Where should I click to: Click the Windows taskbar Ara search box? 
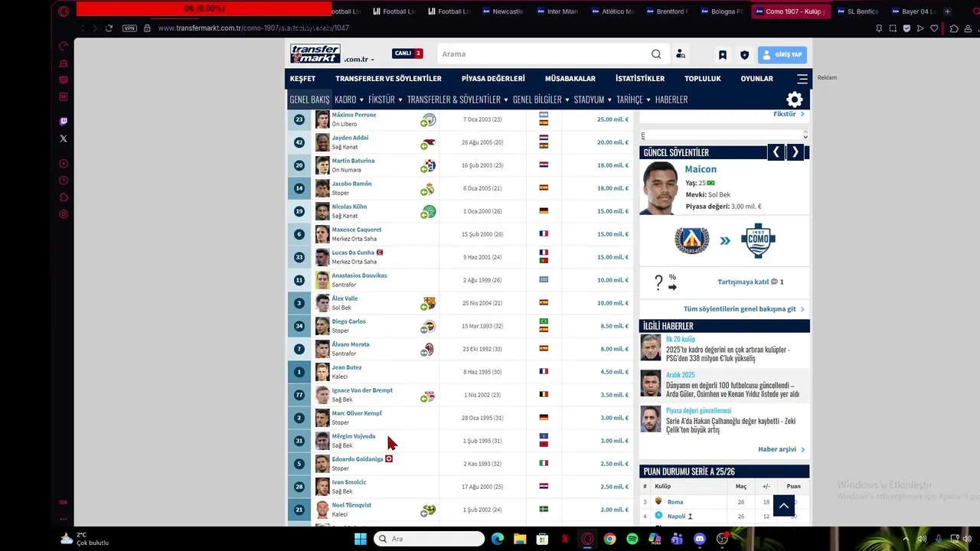point(430,539)
